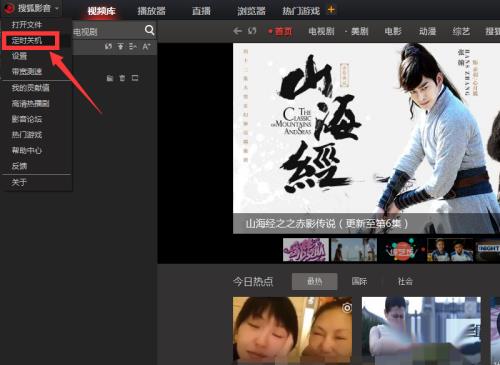This screenshot has height=365, width=500.
Task: Click the 今日热点 section heading
Action: [x=253, y=282]
